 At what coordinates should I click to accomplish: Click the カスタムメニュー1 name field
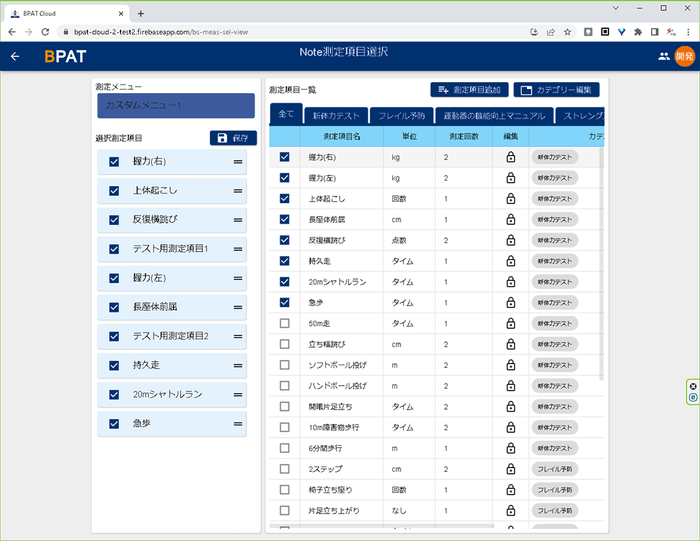tap(176, 105)
